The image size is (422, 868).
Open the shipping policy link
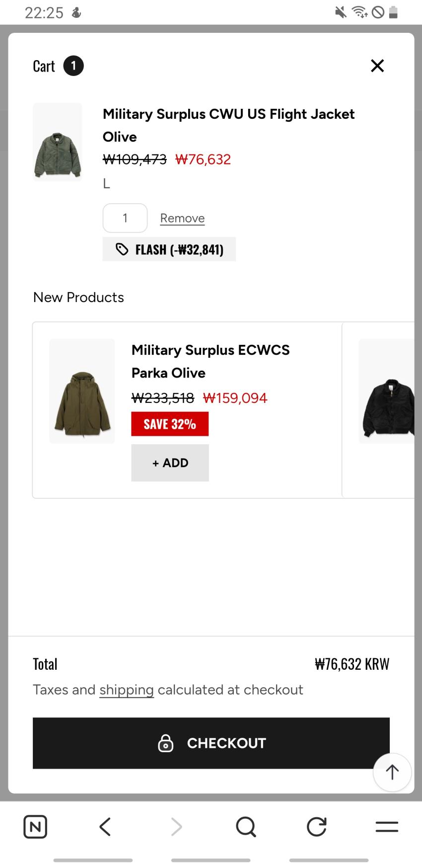[127, 690]
